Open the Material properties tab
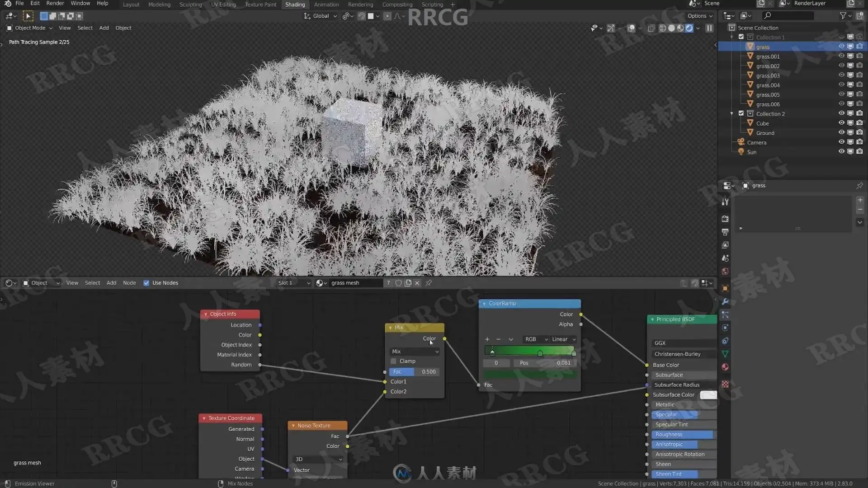Viewport: 868px width, 488px height. 725,367
